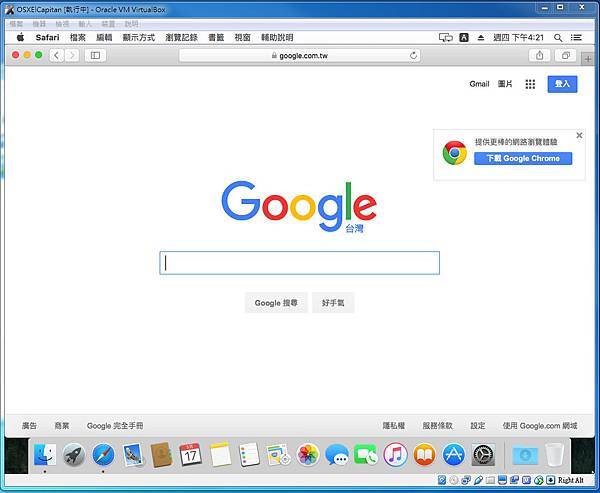This screenshot has height=493, width=600.
Task: Open Spotlight search magnifier in menu bar
Action: pos(558,38)
